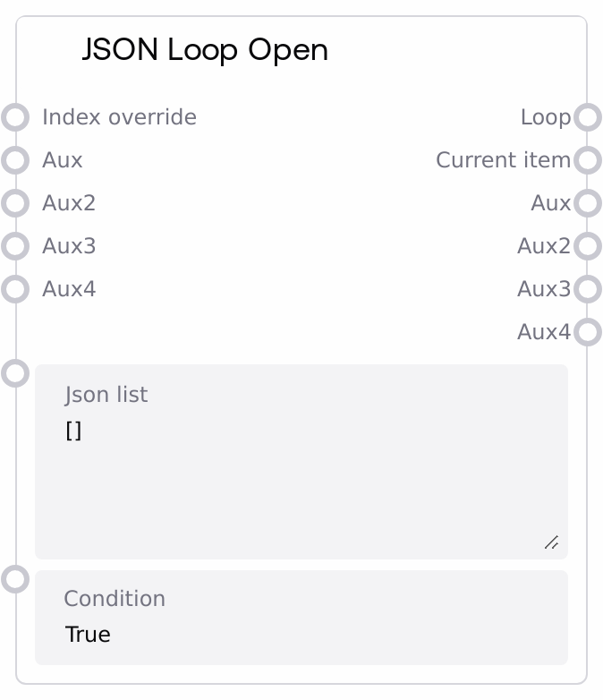
Task: Click the JSON Loop Open node title
Action: (x=205, y=50)
